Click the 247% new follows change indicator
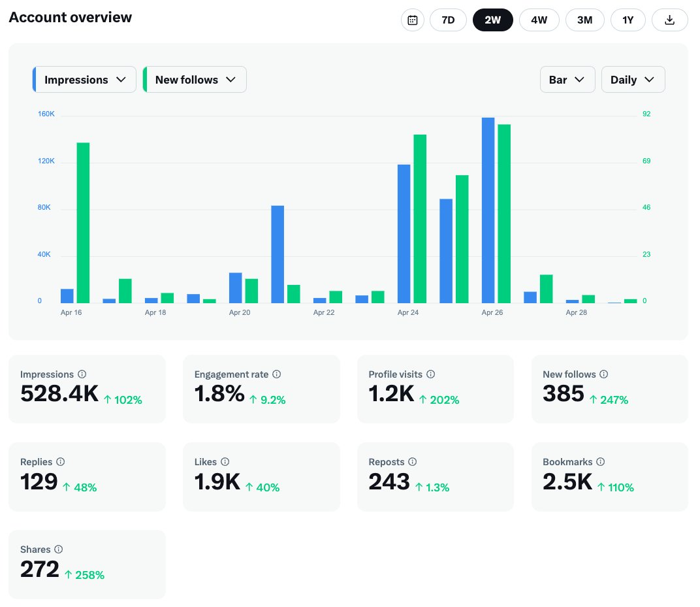 coord(609,400)
